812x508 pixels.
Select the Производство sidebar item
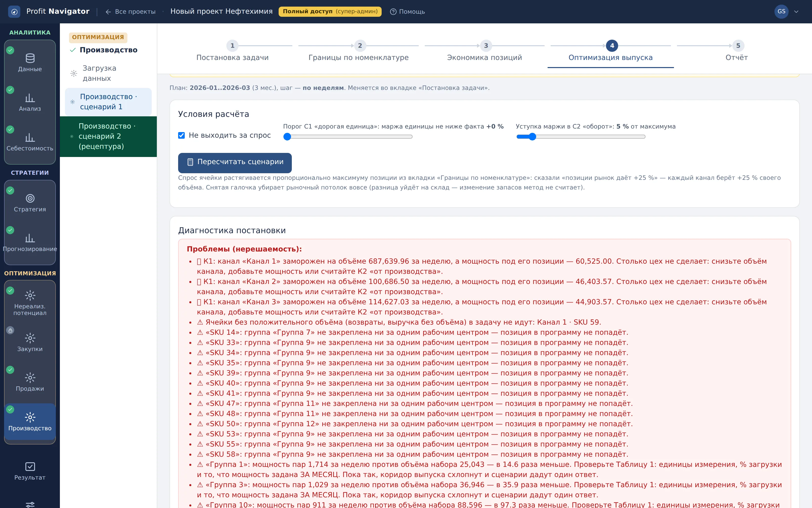click(30, 422)
